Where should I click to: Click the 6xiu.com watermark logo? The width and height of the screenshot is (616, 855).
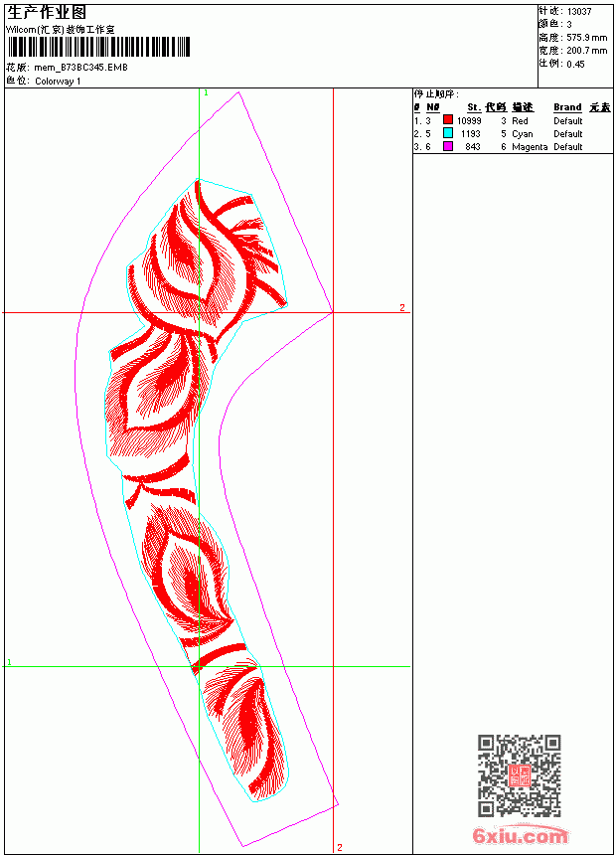520,835
